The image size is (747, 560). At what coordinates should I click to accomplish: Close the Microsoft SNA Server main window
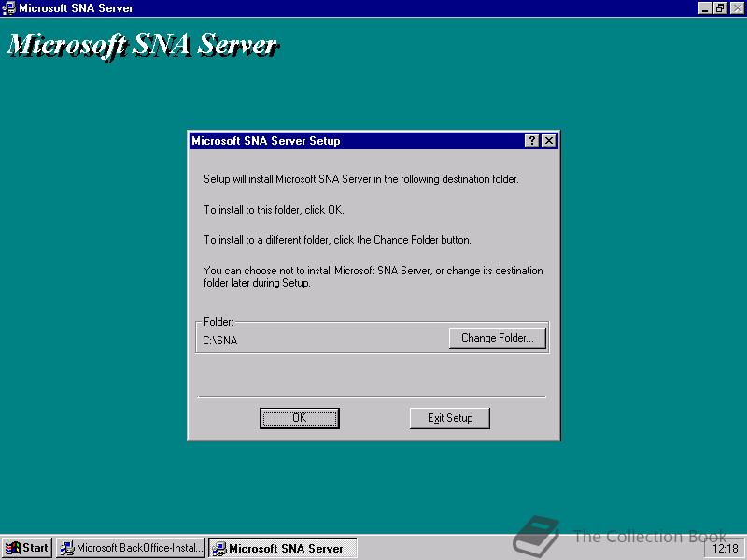[737, 8]
